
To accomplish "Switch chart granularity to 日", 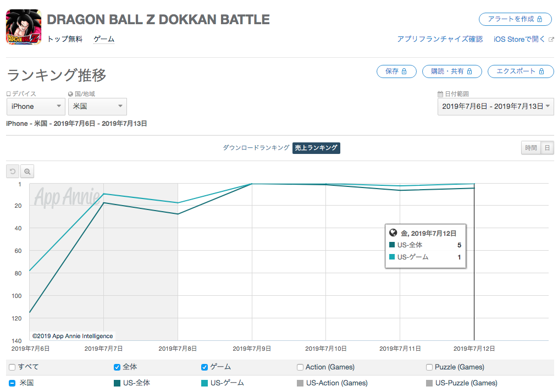I will pos(548,148).
